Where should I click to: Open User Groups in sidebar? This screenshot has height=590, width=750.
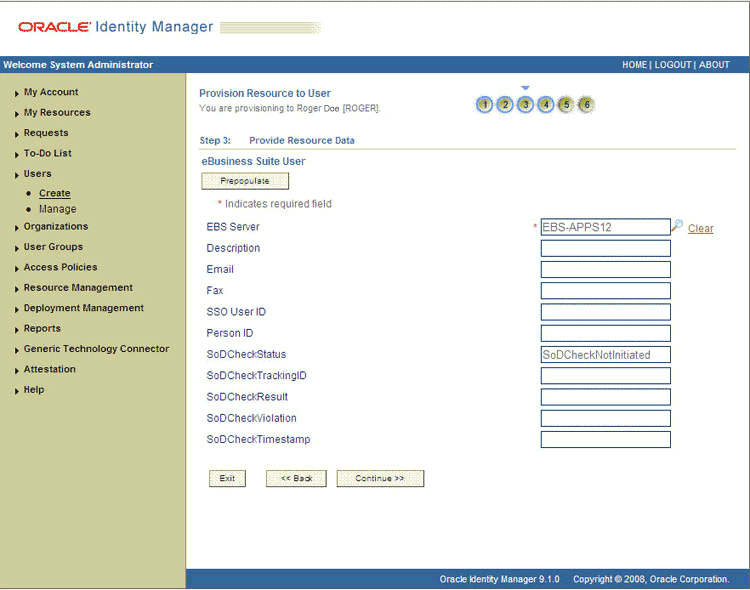point(53,247)
